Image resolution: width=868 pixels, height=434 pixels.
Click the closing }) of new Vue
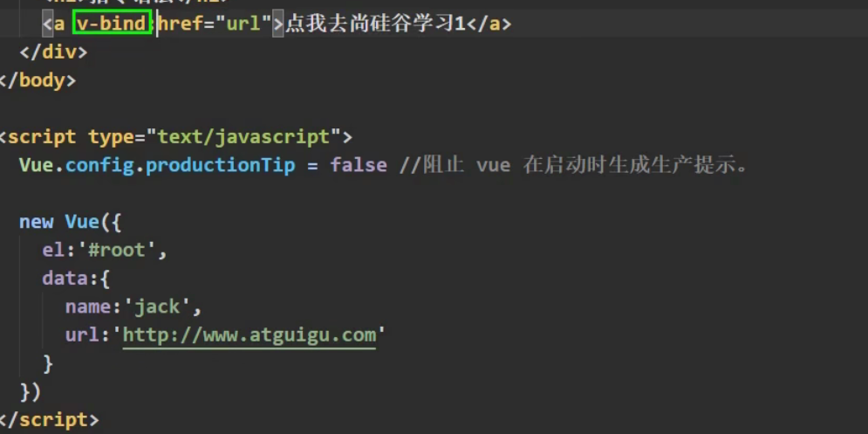[x=31, y=392]
